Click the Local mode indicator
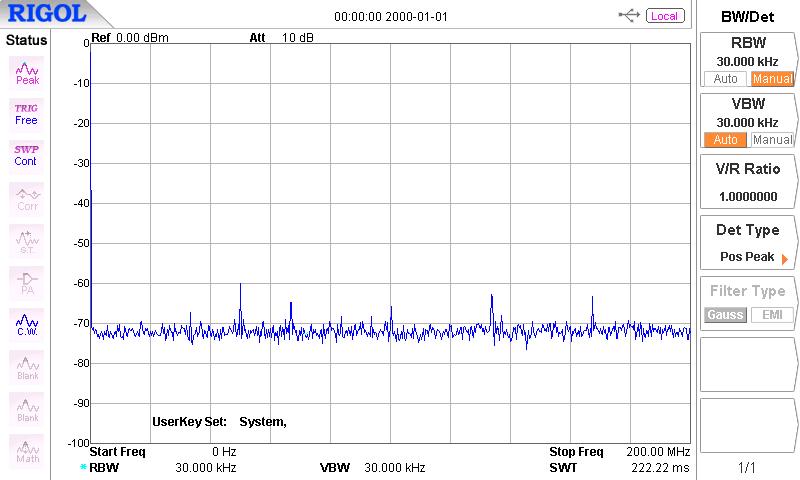800x480 pixels. click(x=665, y=16)
